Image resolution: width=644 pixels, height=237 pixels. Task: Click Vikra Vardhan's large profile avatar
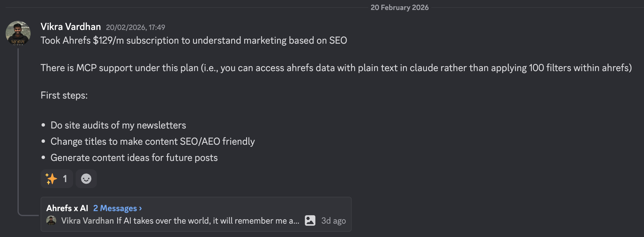click(18, 33)
